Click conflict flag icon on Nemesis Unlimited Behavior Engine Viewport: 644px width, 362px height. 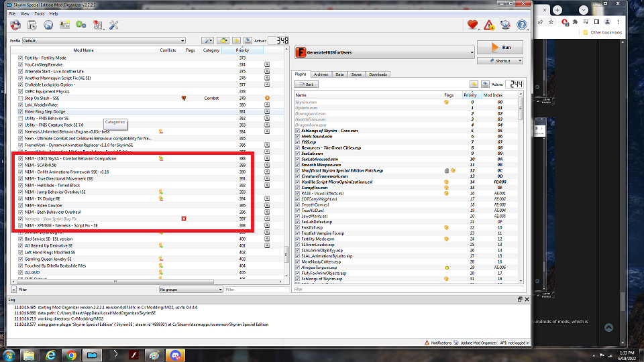point(161,131)
